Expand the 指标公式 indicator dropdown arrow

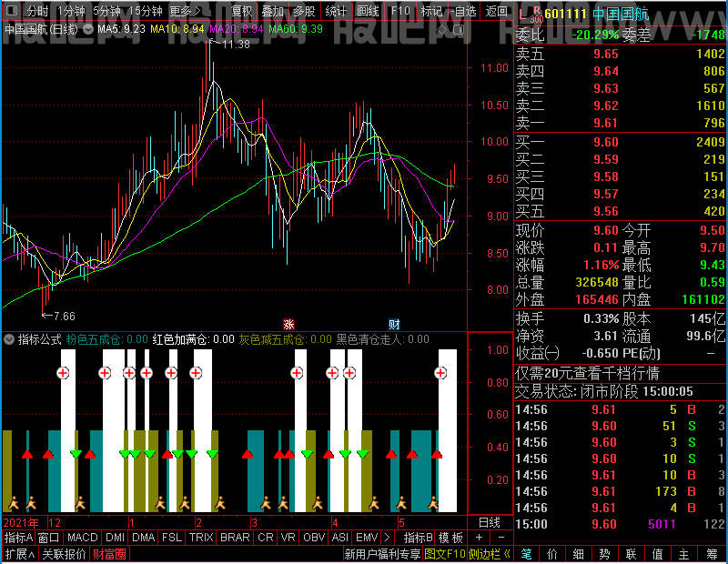coord(9,339)
